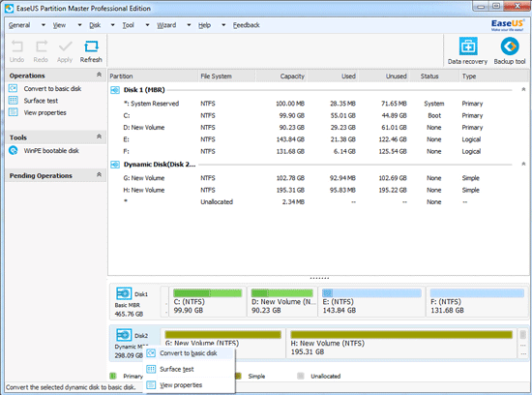Sort by the Type column header
The image size is (532, 395).
pos(493,76)
